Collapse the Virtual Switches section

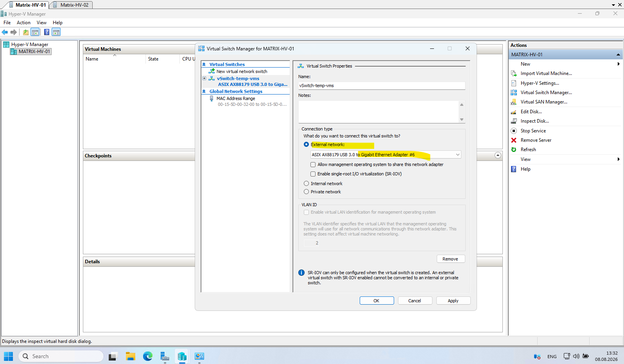point(204,64)
